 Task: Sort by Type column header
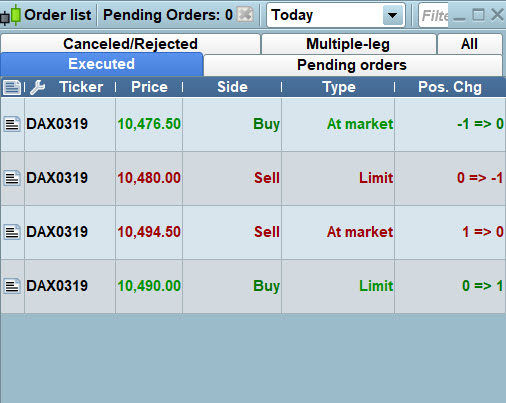[339, 87]
